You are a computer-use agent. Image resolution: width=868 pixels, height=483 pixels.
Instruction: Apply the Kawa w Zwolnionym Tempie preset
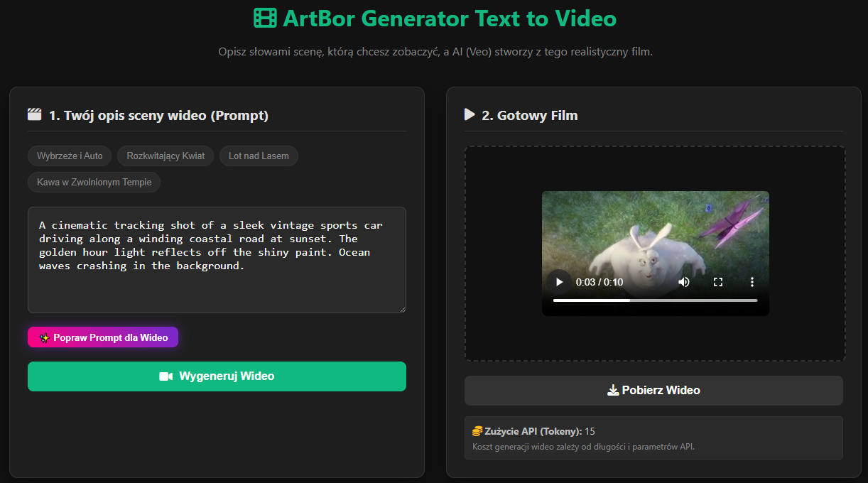[x=94, y=182]
